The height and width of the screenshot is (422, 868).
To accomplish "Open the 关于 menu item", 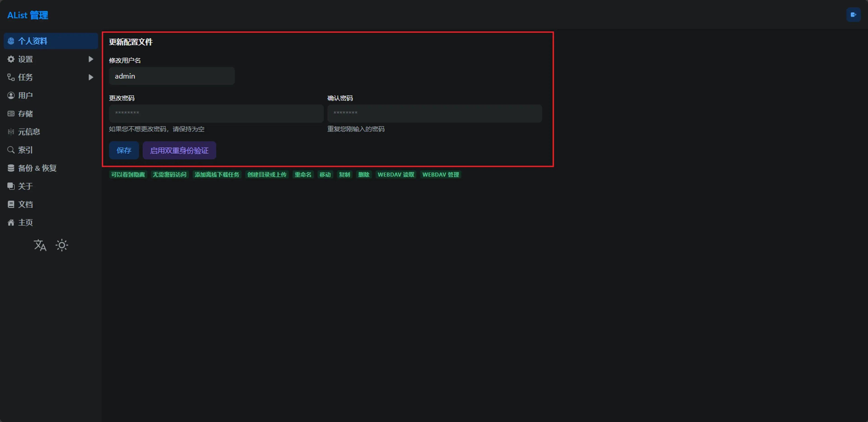I will (25, 186).
